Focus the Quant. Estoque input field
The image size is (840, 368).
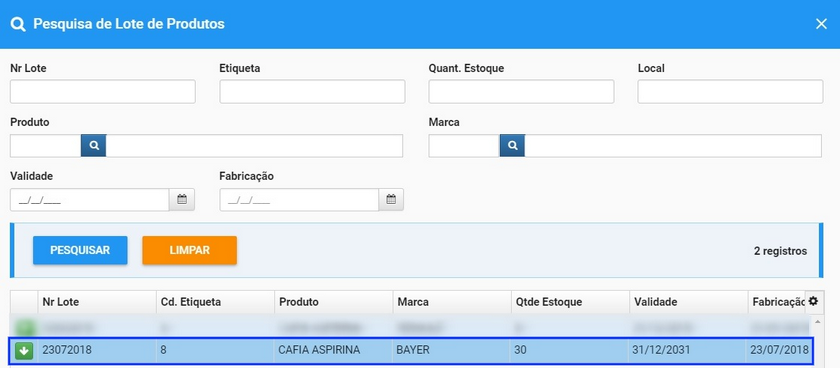[x=521, y=92]
